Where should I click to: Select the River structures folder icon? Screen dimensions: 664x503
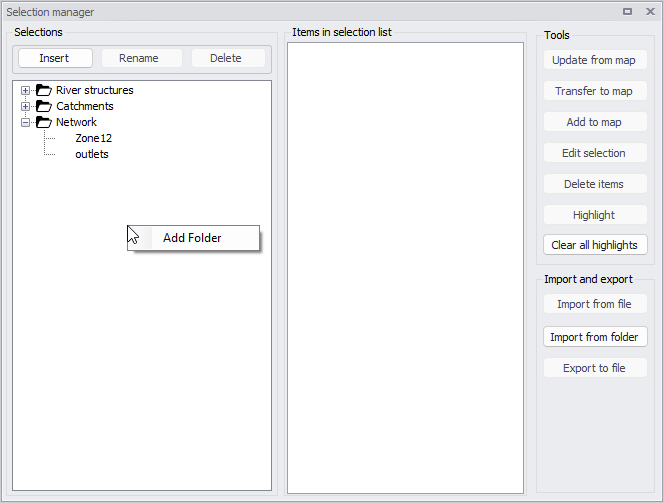pyautogui.click(x=44, y=90)
